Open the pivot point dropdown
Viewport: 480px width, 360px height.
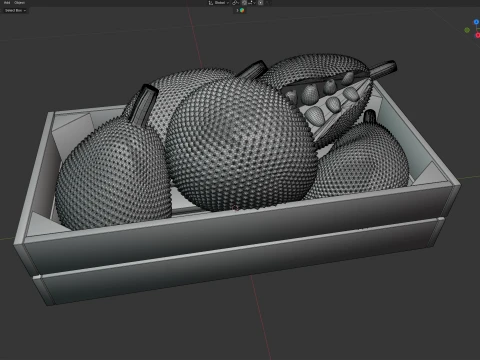235,3
